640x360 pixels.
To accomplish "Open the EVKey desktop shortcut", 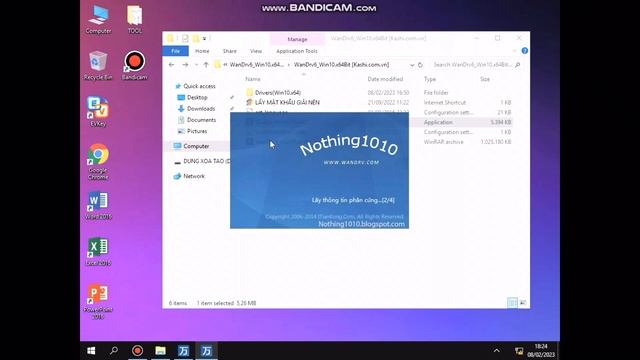I will [98, 112].
